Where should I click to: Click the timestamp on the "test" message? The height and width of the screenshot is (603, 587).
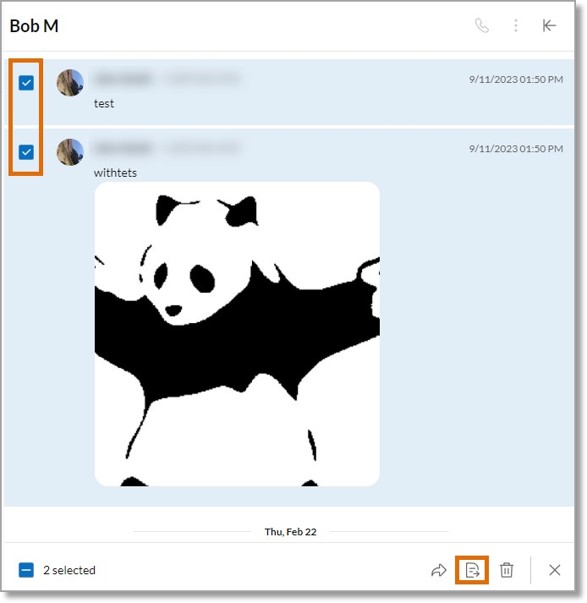click(x=516, y=80)
